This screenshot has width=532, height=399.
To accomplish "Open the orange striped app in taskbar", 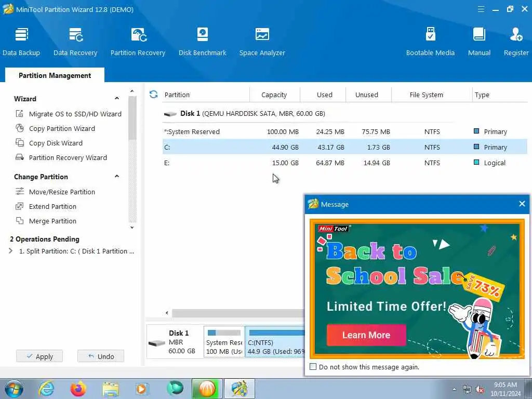I will click(x=207, y=389).
